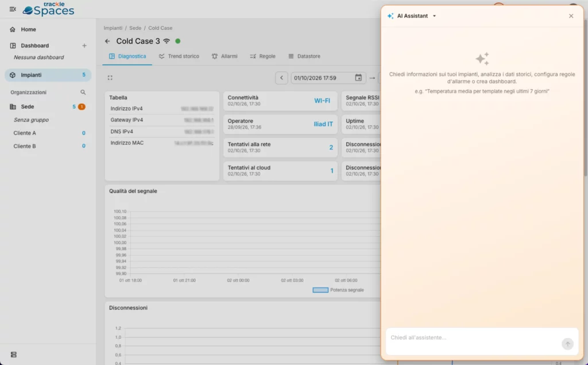Expand the AI Assistant dropdown arrow
This screenshot has width=588, height=365.
click(434, 16)
